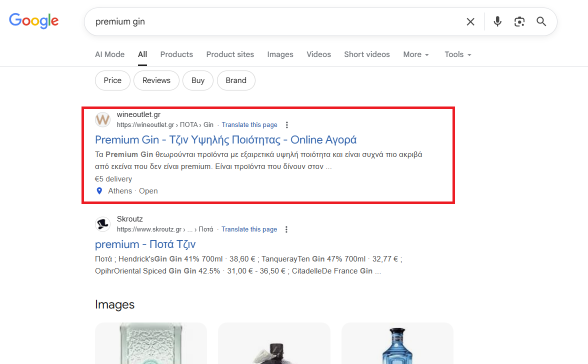Select the Price filter chip
The width and height of the screenshot is (588, 364).
pyautogui.click(x=112, y=80)
